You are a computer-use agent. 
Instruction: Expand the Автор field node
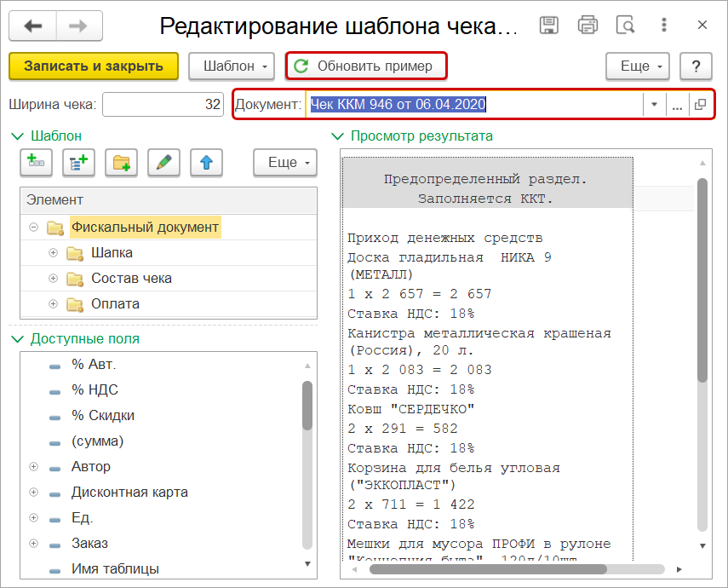click(x=33, y=467)
